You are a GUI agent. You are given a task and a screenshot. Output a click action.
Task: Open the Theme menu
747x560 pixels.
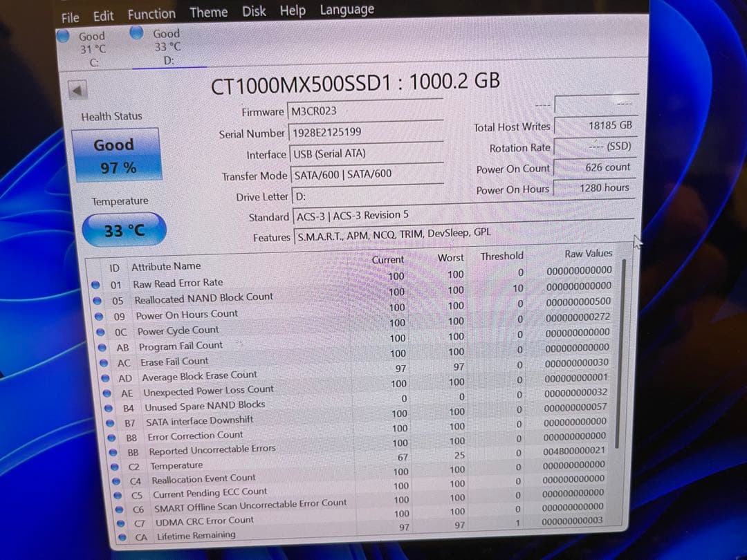[x=208, y=12]
